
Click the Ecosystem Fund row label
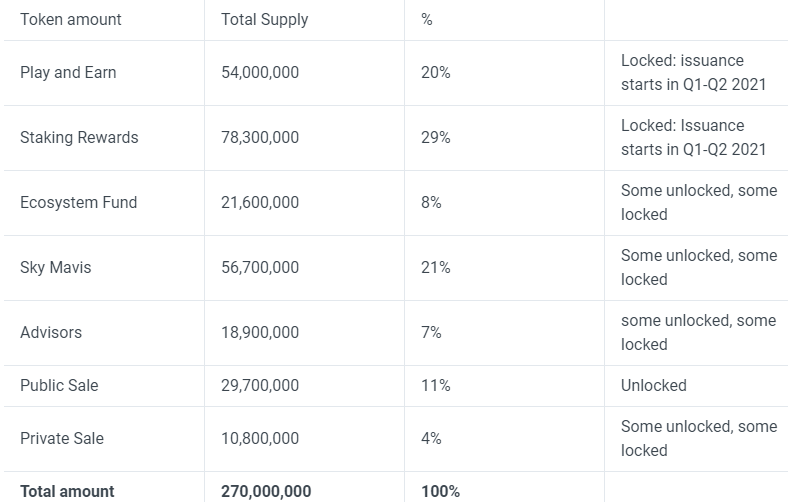[78, 202]
